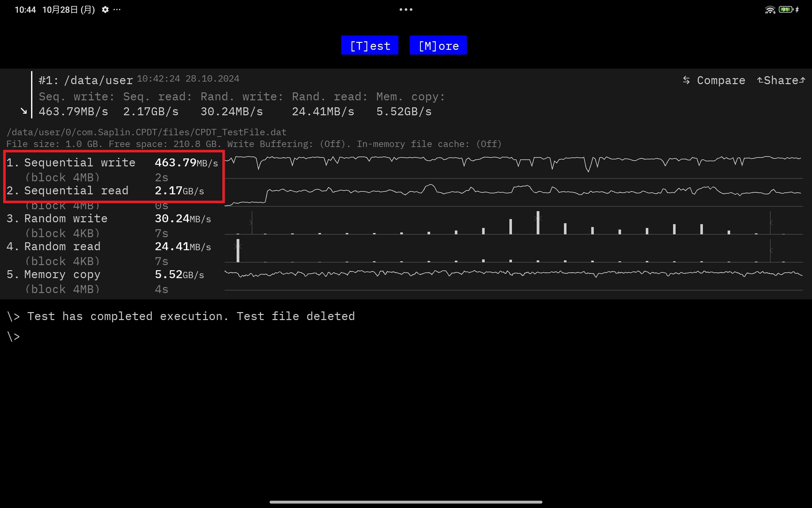
Task: Collapse result details using the diagonal arrow
Action: tap(23, 110)
